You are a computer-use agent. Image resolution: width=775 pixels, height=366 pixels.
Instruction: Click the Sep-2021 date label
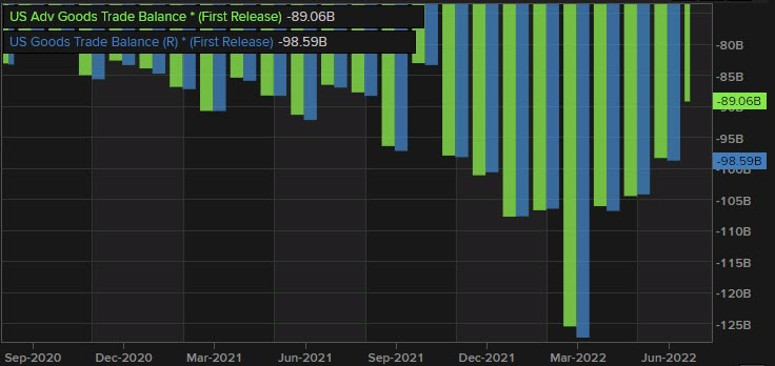[396, 357]
